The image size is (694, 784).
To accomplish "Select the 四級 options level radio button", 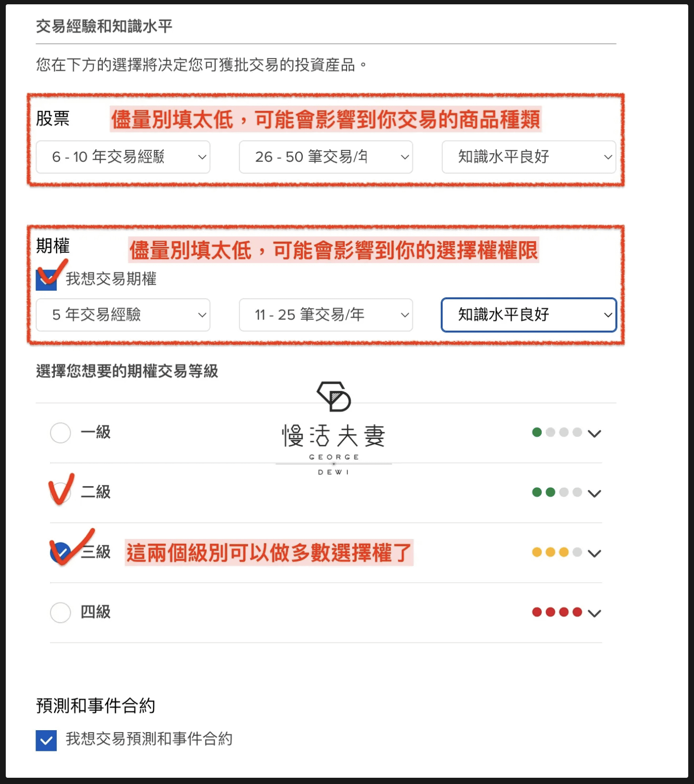I will (61, 612).
